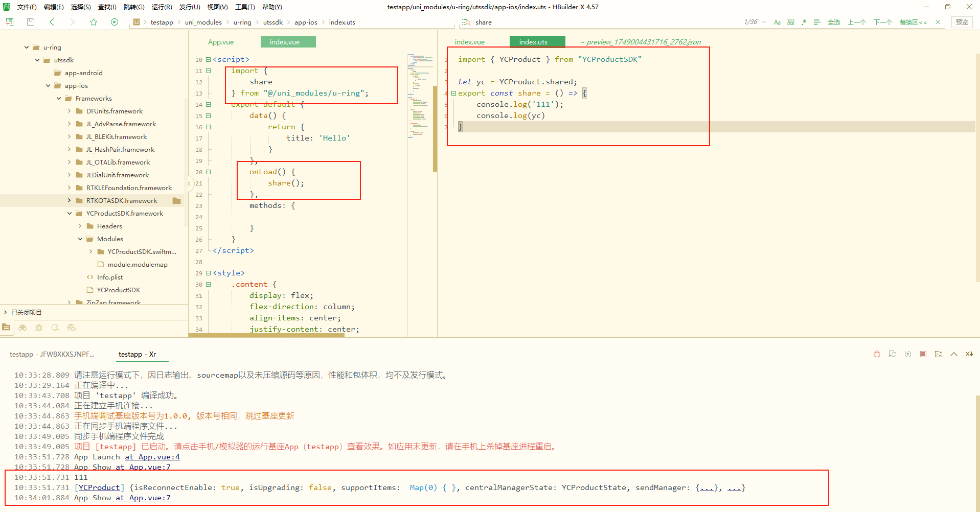Toggle case sensitive 'Aa' search option

point(777,22)
